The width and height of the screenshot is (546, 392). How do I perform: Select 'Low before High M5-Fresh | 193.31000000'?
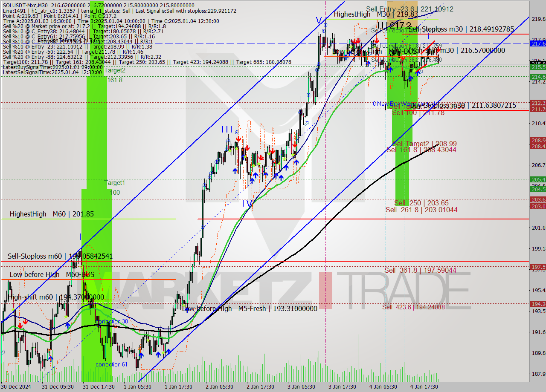(250, 308)
